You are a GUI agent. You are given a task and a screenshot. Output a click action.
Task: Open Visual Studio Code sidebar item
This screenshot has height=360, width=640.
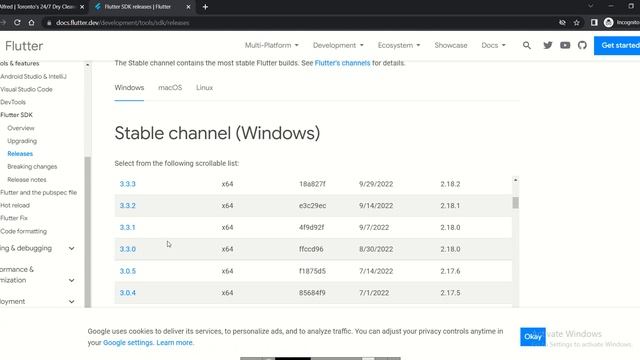pyautogui.click(x=26, y=89)
